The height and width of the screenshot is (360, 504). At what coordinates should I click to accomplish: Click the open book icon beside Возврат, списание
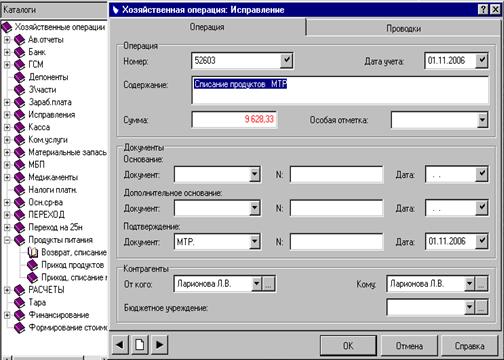32,253
